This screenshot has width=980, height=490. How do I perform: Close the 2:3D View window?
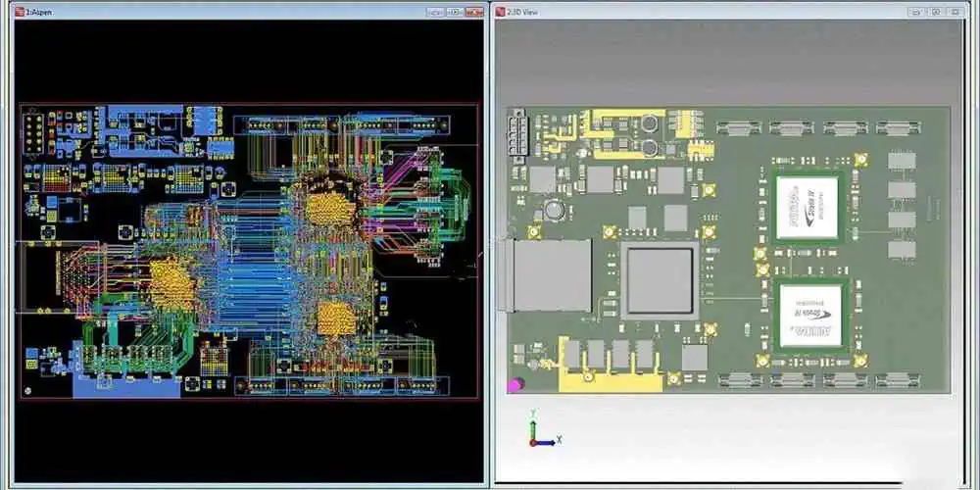pos(955,11)
